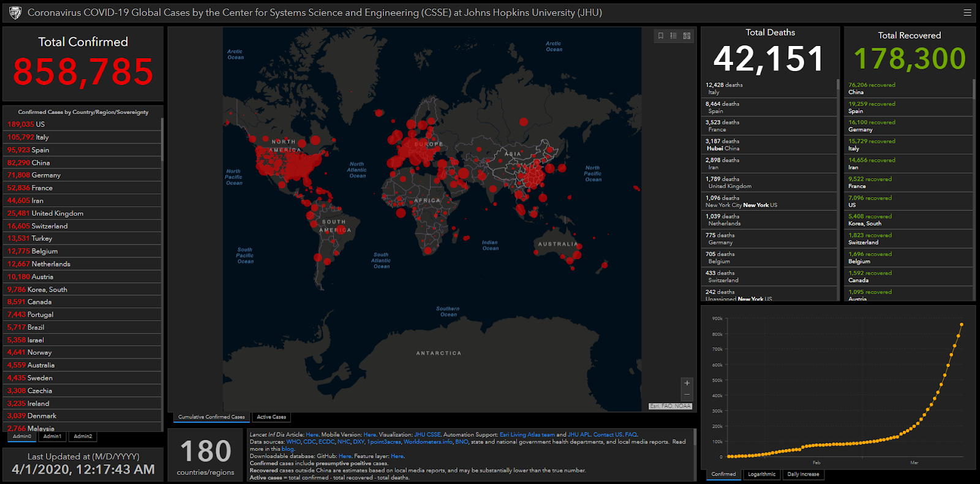Switch to Cumulative Confirmed Cases map tab

(211, 417)
